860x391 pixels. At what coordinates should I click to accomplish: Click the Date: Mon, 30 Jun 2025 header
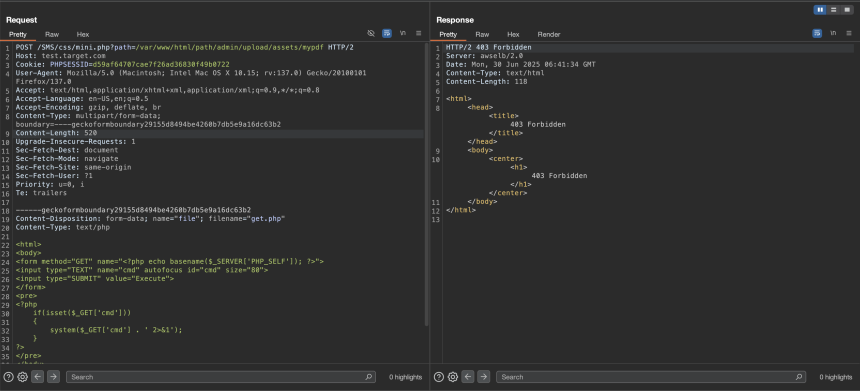tap(520, 64)
